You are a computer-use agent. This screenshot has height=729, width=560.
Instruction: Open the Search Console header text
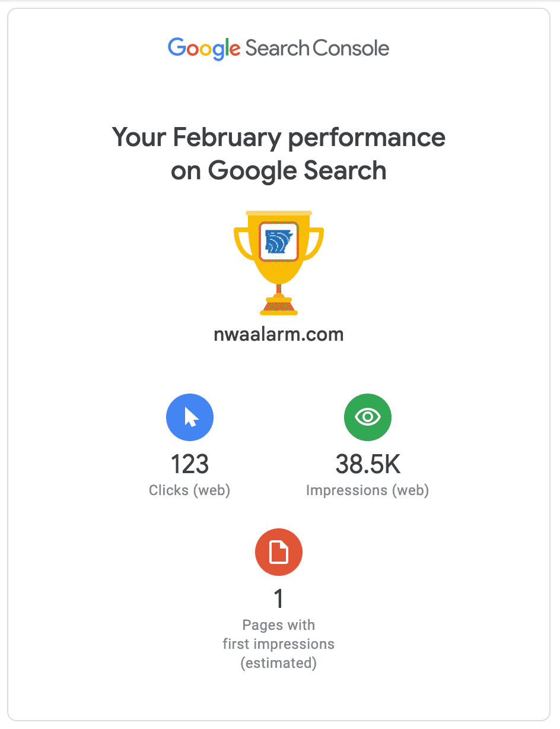coord(317,48)
